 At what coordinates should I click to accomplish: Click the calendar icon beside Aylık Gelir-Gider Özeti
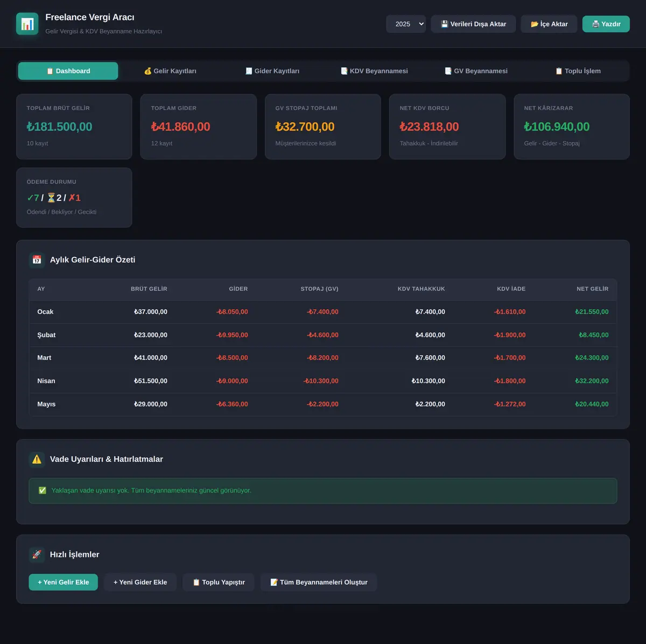pyautogui.click(x=37, y=260)
